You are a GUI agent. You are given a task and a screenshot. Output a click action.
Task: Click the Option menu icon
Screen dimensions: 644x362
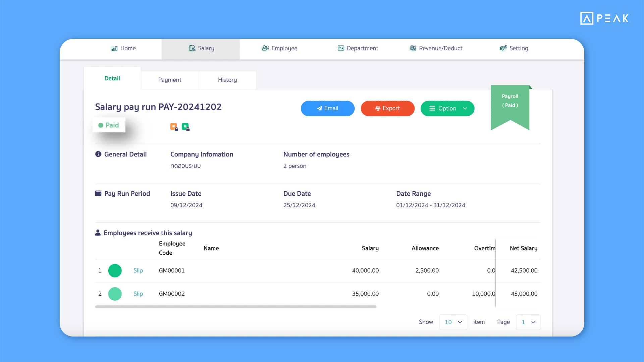[x=432, y=108]
